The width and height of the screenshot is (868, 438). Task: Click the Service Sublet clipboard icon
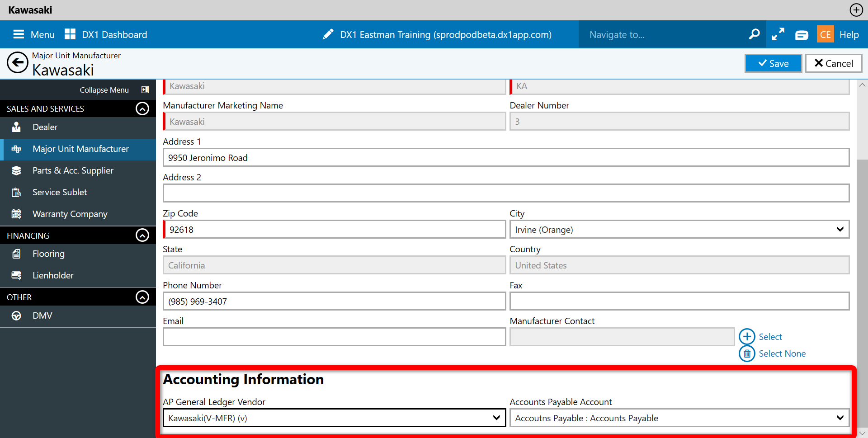16,193
